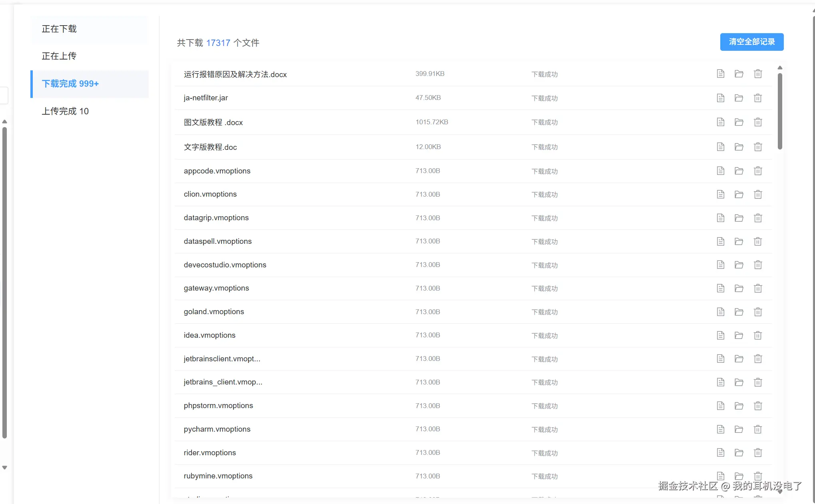The height and width of the screenshot is (504, 815).
Task: Open file icon for ja-netfilter.jar
Action: pyautogui.click(x=720, y=98)
